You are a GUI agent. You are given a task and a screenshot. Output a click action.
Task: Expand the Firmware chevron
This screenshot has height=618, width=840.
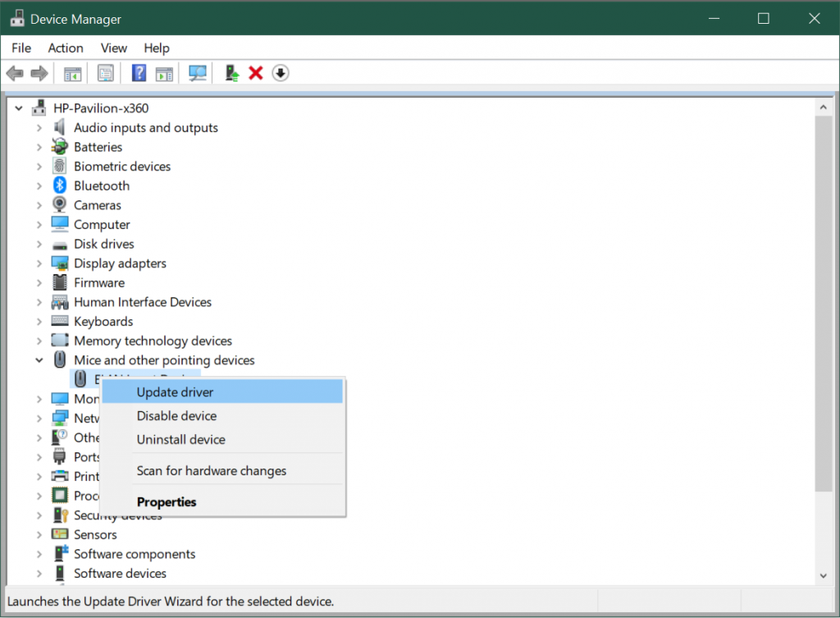click(39, 282)
